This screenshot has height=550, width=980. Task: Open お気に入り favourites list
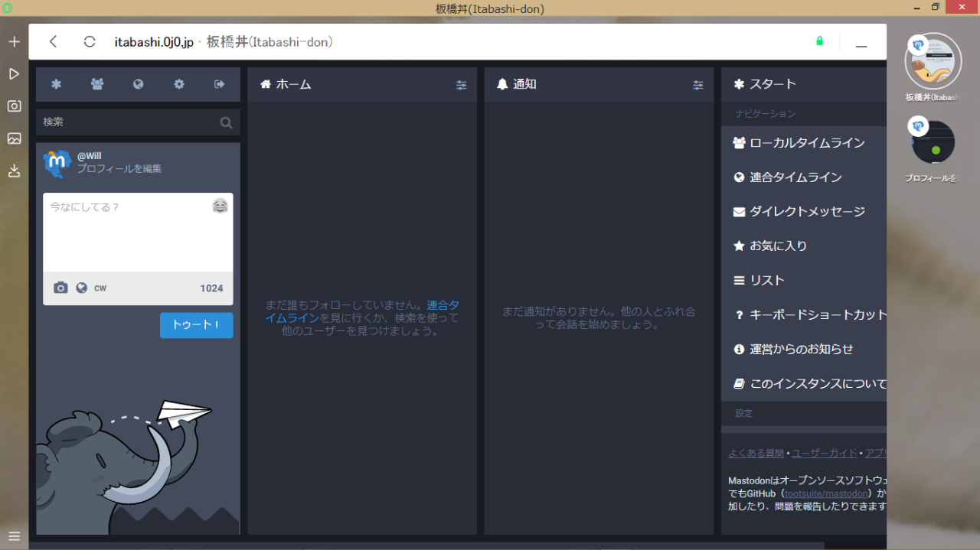click(x=778, y=246)
